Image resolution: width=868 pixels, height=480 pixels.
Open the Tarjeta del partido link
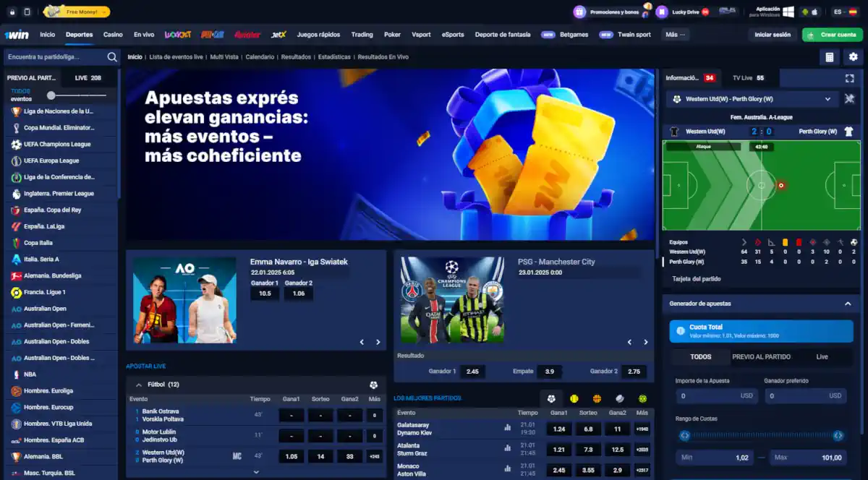[x=697, y=279]
